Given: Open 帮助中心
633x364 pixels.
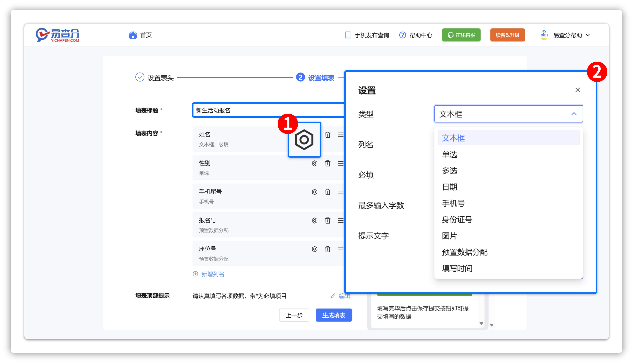Looking at the screenshot, I should click(x=421, y=35).
